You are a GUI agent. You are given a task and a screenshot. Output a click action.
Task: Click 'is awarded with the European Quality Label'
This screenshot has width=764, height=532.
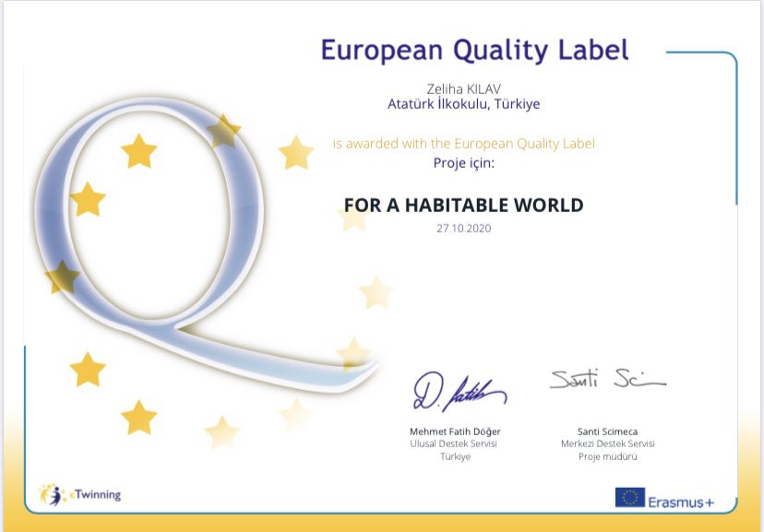(464, 144)
